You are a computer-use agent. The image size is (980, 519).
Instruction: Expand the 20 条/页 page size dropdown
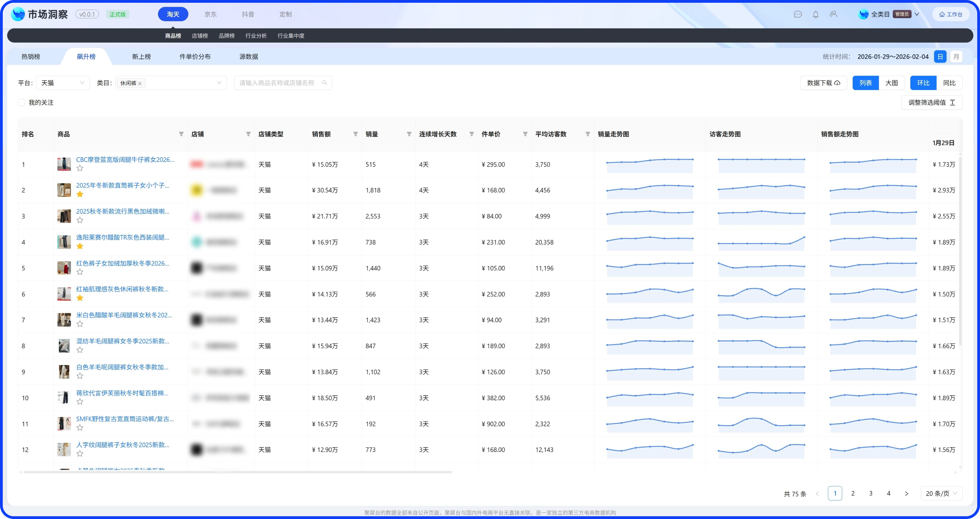pyautogui.click(x=941, y=493)
